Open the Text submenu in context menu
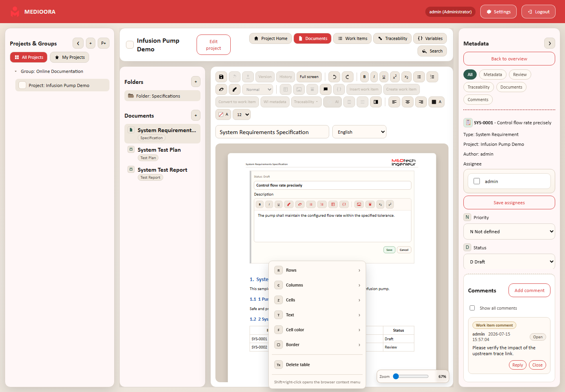 tap(317, 315)
